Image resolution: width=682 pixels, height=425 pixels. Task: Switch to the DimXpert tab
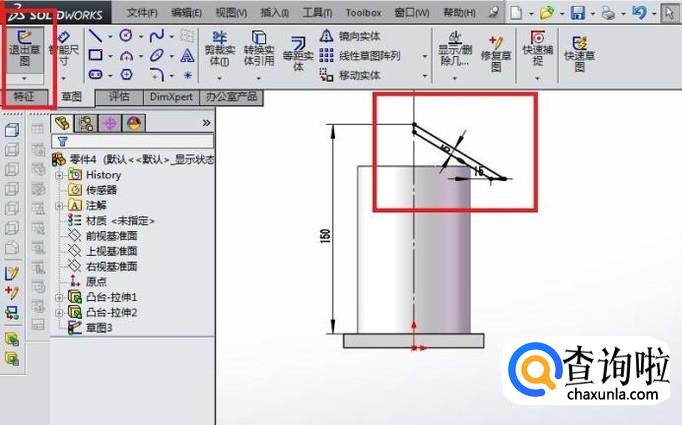(171, 97)
